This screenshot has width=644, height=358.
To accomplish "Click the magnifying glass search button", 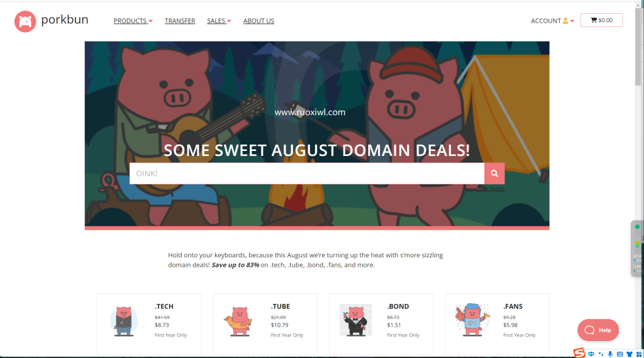I will click(x=494, y=174).
